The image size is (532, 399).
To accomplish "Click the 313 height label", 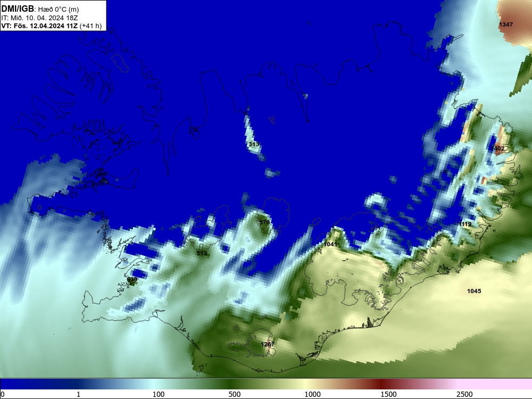I will [x=254, y=144].
